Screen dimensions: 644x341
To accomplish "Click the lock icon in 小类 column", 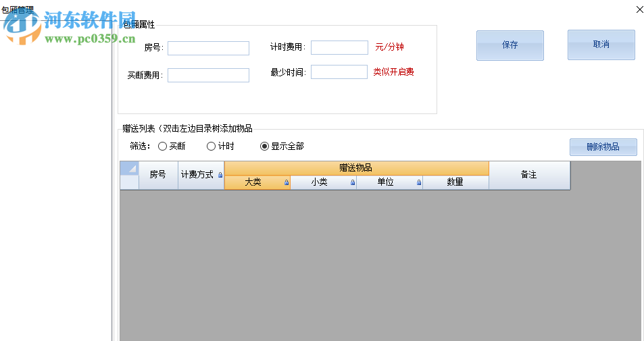I will pos(352,182).
